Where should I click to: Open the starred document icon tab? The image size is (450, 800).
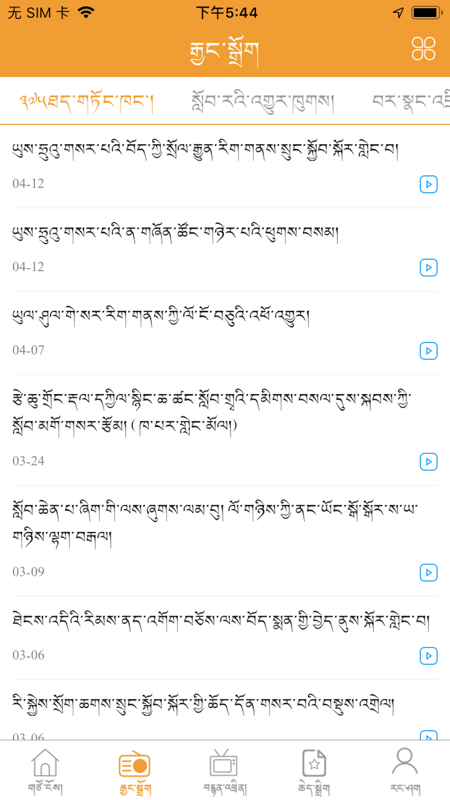pyautogui.click(x=314, y=763)
